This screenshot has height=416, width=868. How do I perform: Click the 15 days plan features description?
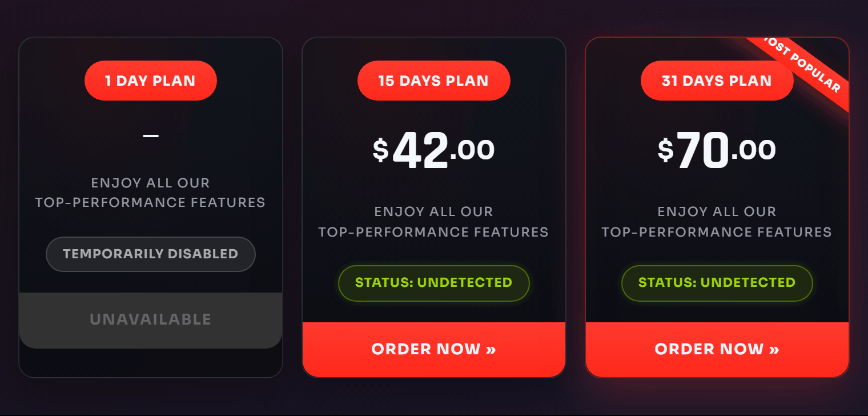click(x=433, y=222)
